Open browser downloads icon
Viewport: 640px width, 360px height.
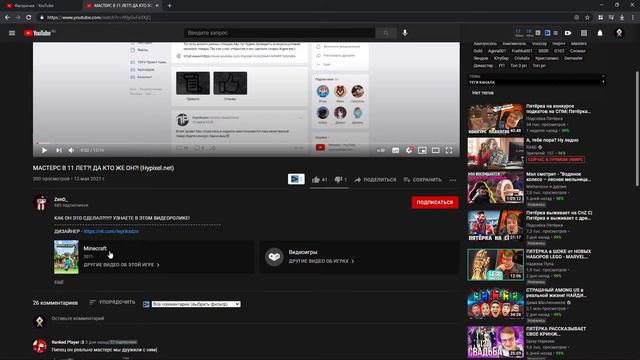coord(622,18)
